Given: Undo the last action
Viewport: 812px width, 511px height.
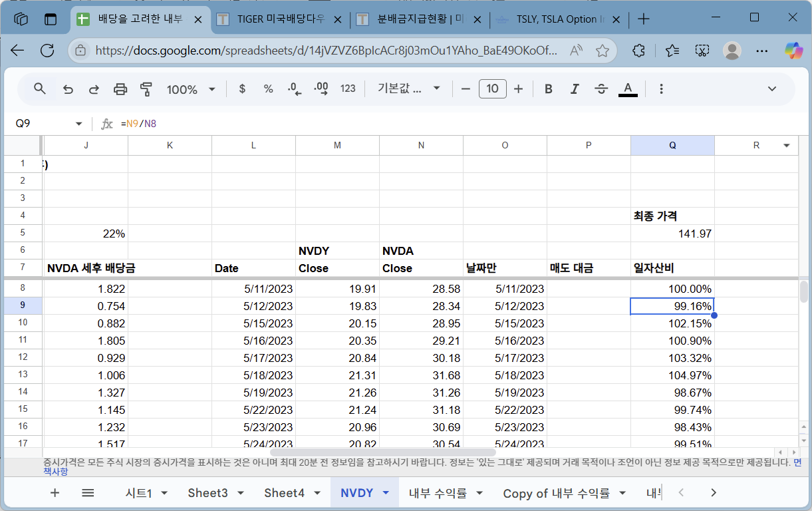Looking at the screenshot, I should click(68, 89).
